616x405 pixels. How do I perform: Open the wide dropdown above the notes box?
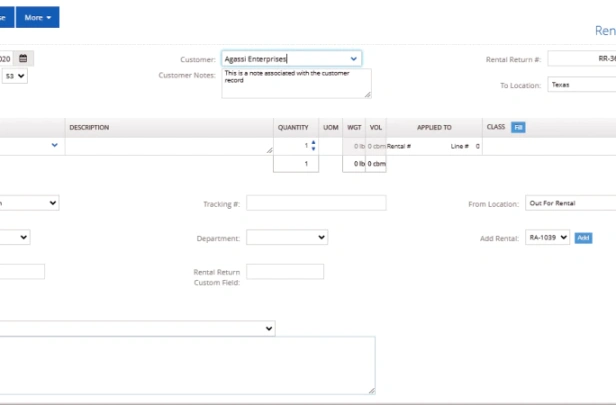point(138,328)
